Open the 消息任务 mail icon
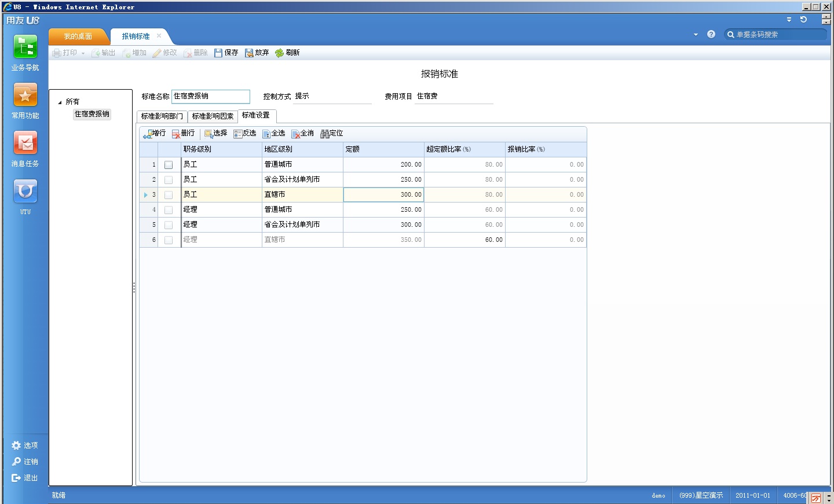This screenshot has width=834, height=504. click(25, 143)
